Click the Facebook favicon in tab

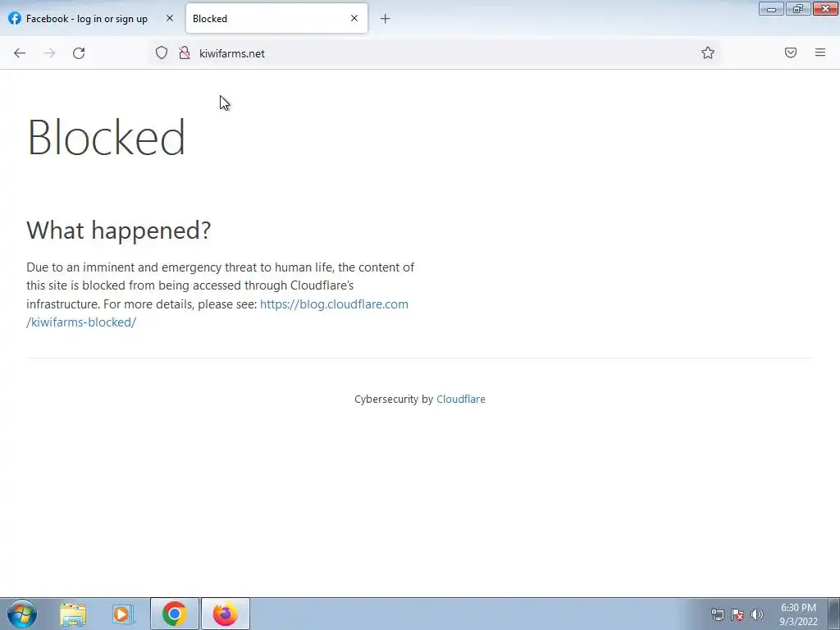click(x=15, y=19)
